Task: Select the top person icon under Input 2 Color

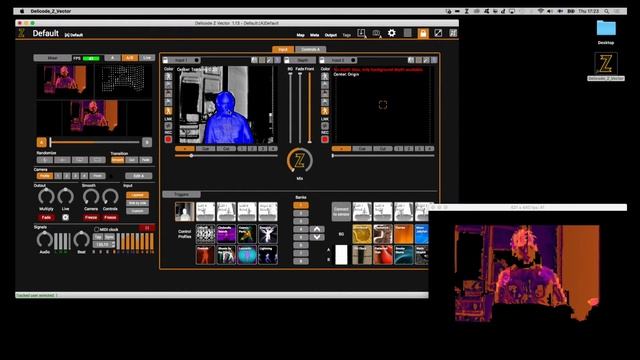Action: pos(324,76)
